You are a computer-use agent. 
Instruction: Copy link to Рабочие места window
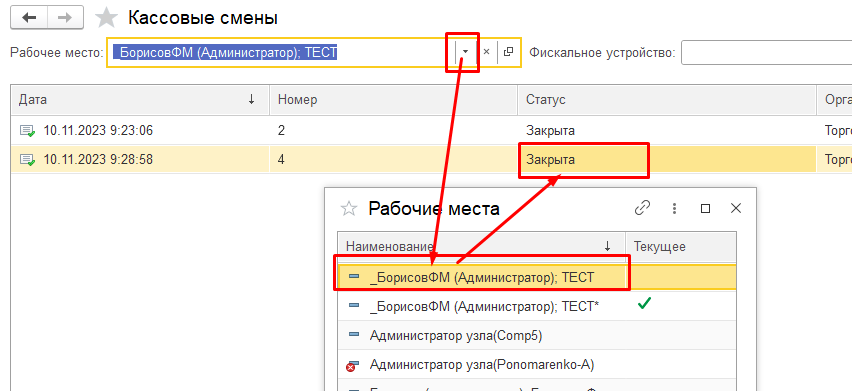[642, 208]
